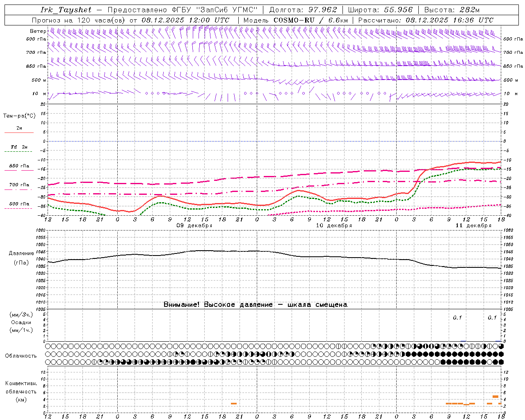Click the "(мм/1ч.)" precipitation unit label
Viewport: 525px width, 420px height.
[21, 330]
